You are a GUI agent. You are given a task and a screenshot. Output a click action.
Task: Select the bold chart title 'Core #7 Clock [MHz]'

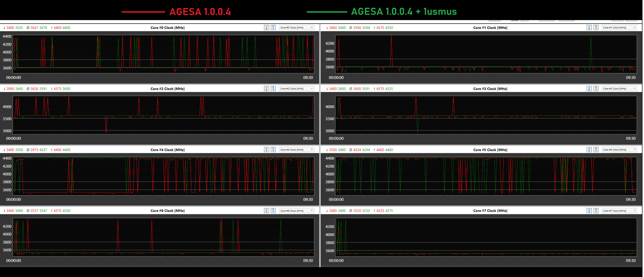pos(490,211)
